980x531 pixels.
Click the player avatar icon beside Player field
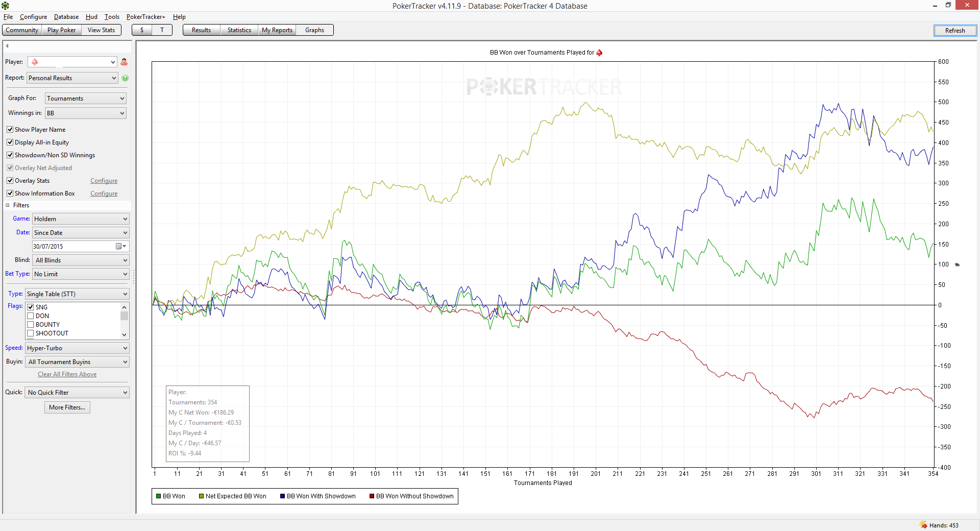124,62
